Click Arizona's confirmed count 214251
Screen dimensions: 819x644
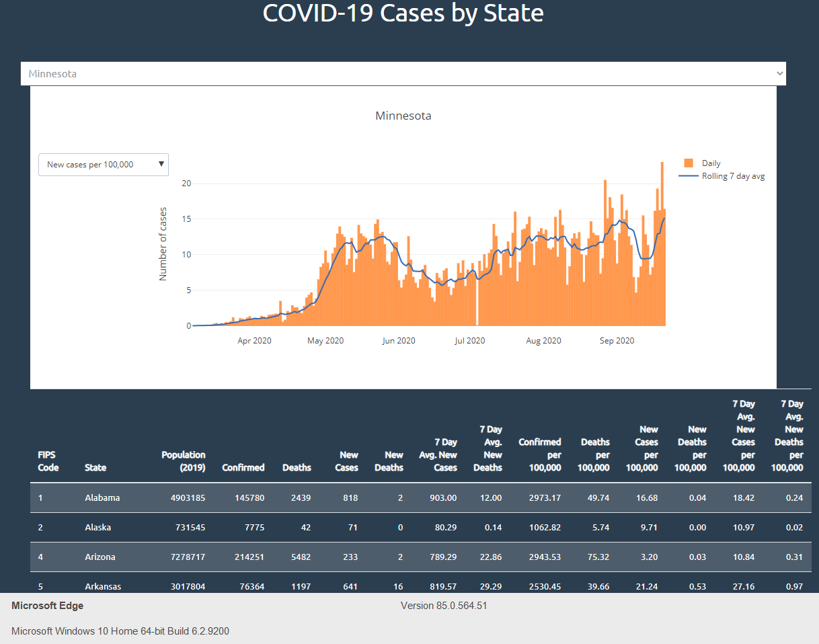pos(248,557)
